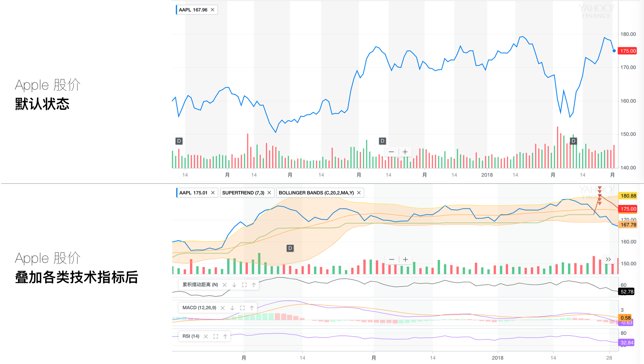Maximize the RSI (14) panel
Screen dimensions: 644x364
(x=216, y=337)
